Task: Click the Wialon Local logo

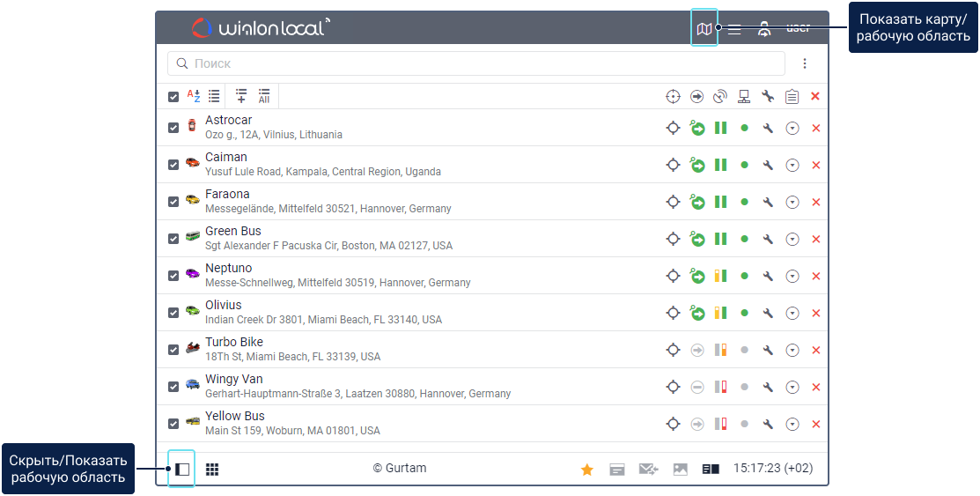Action: click(x=262, y=27)
